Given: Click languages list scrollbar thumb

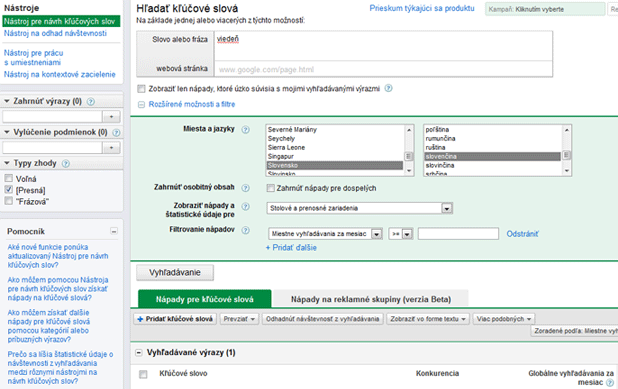Looking at the screenshot, I should pos(566,155).
